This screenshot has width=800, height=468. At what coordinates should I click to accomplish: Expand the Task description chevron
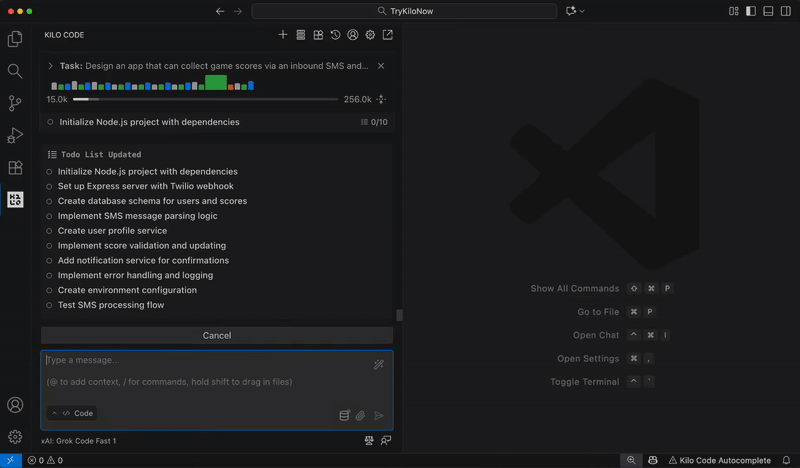click(50, 66)
